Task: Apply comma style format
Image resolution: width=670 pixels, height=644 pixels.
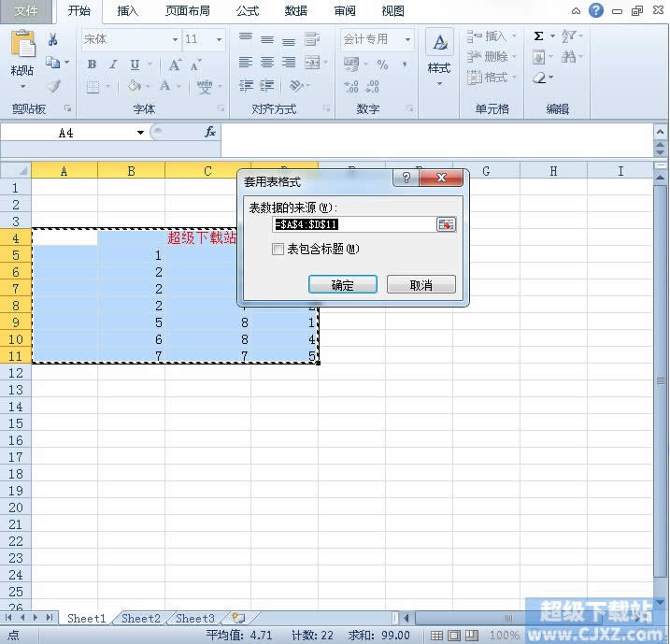Action: pos(404,64)
